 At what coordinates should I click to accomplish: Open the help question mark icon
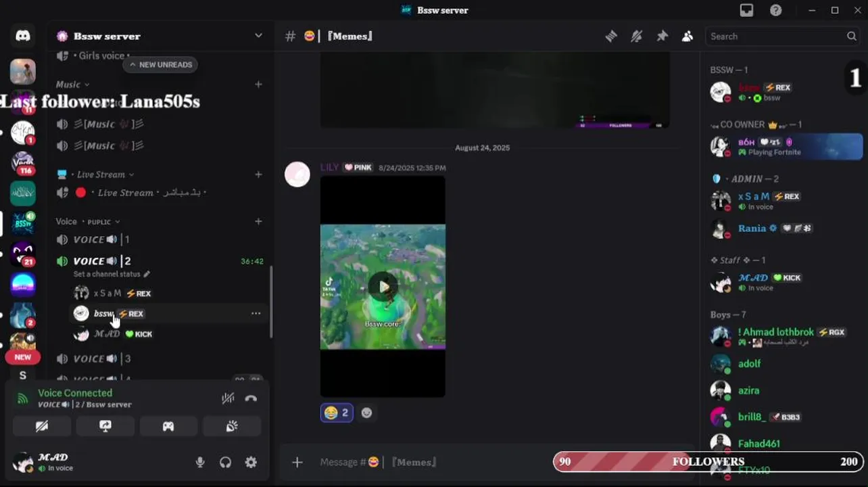tap(776, 10)
